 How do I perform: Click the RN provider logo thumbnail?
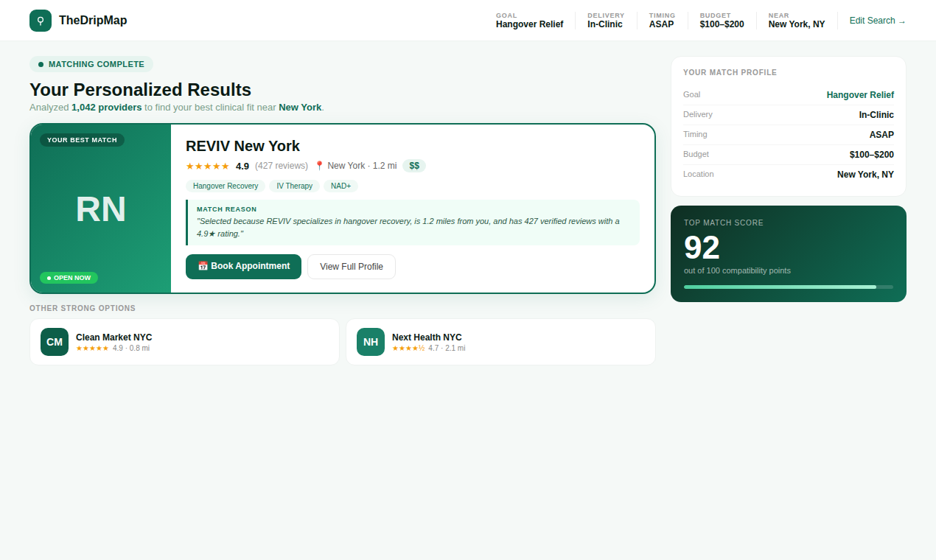click(101, 209)
